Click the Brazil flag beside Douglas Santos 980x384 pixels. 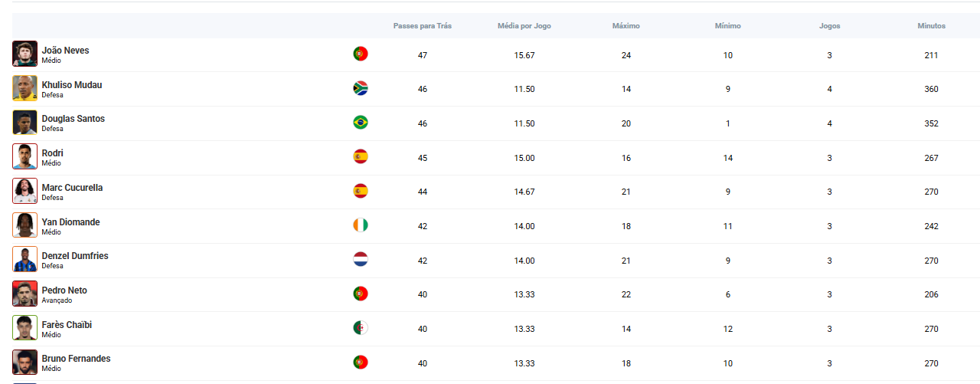(360, 123)
